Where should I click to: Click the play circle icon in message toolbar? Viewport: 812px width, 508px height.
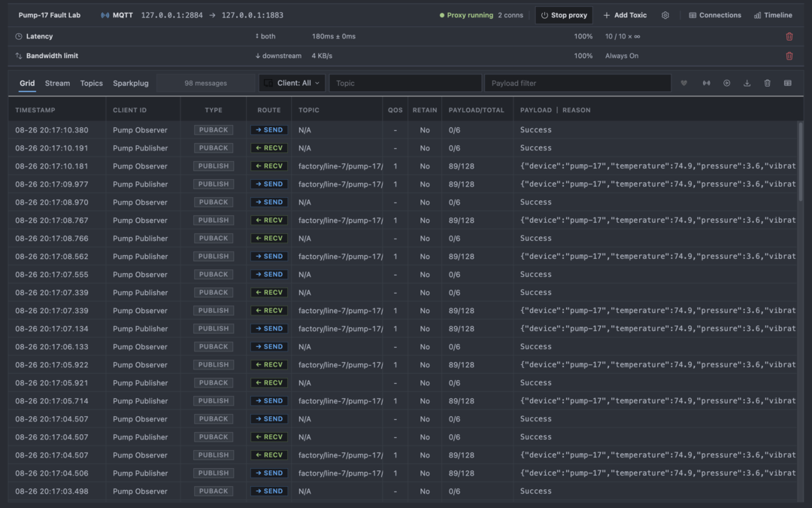pos(726,83)
